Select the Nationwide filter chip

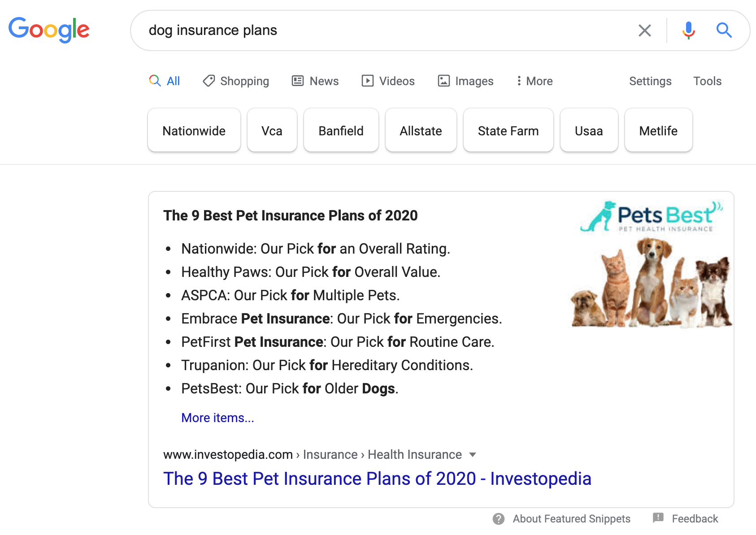[x=194, y=130]
